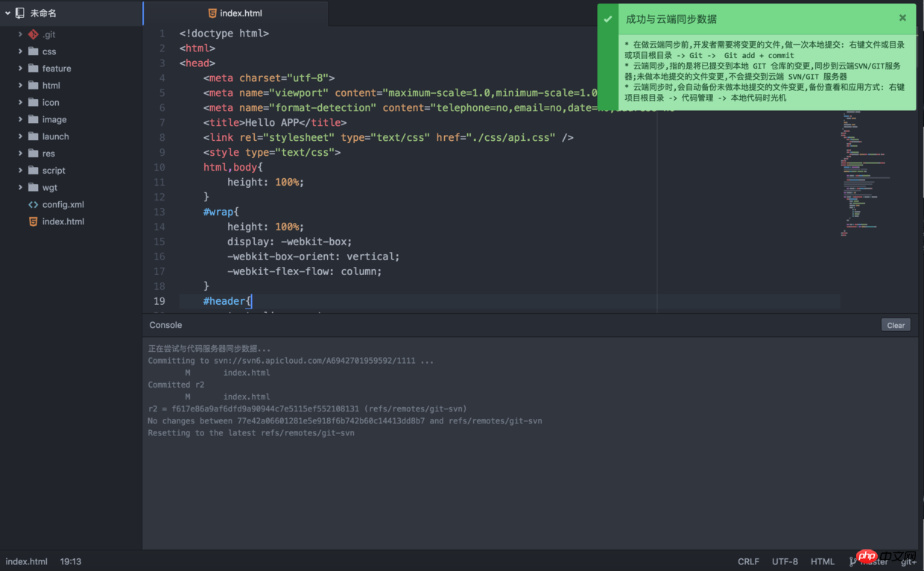Expand the wgt folder chevron
The width and height of the screenshot is (924, 571).
(20, 188)
